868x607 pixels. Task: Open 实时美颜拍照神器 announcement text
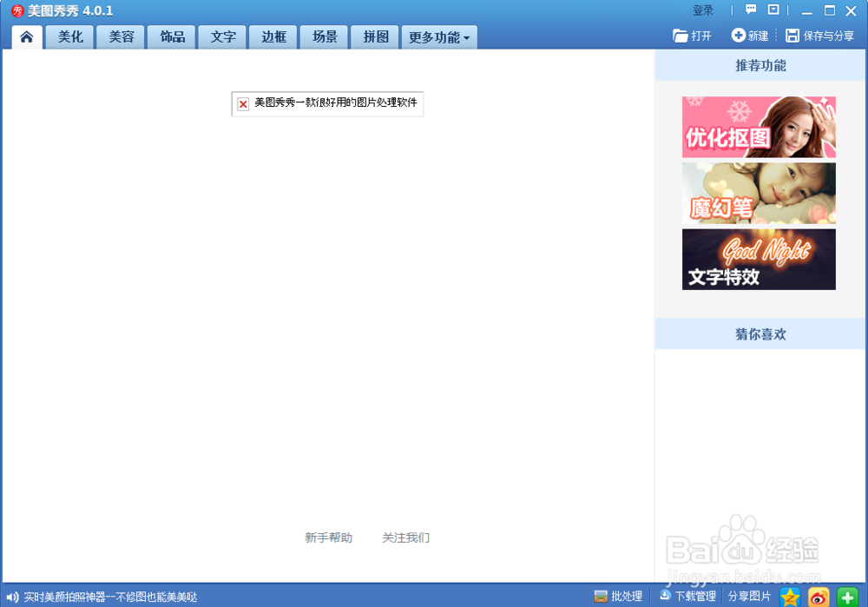tap(110, 597)
